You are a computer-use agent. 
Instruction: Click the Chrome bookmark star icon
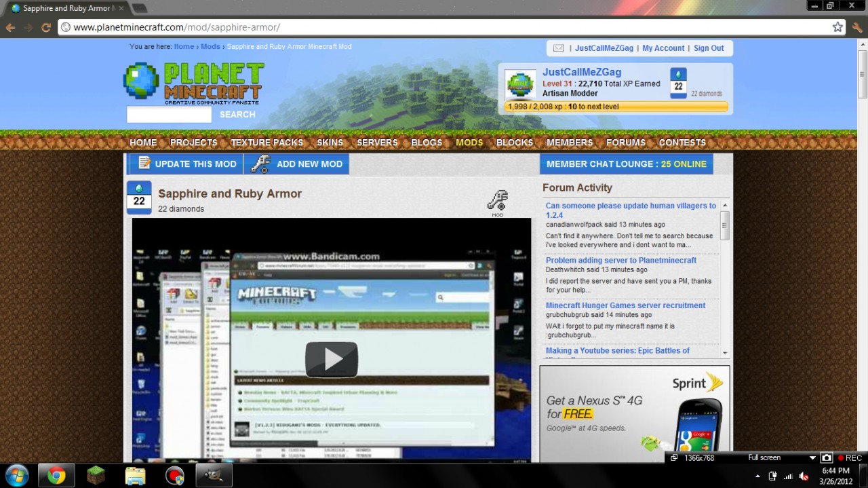click(837, 27)
